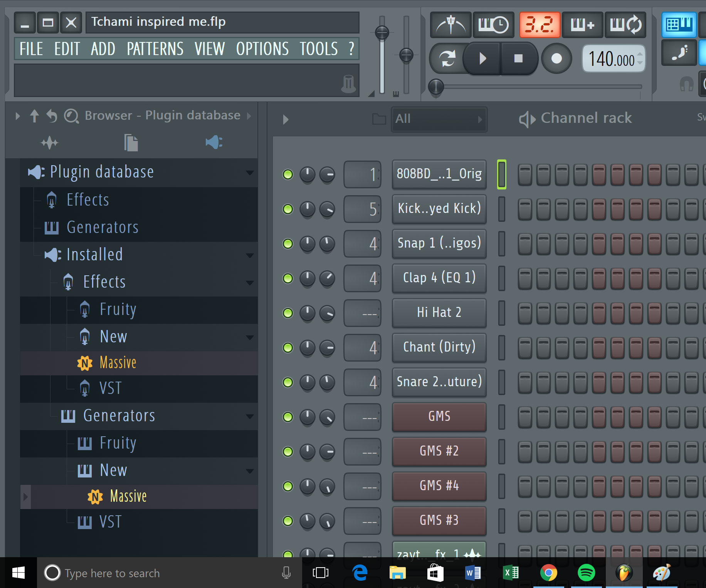Screen dimensions: 706x588
Task: Open the All filter dropdown above the channel rack
Action: 439,119
